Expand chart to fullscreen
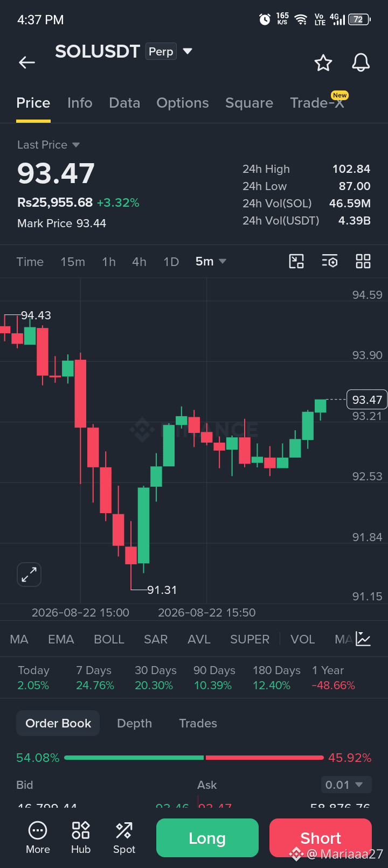 pyautogui.click(x=29, y=575)
